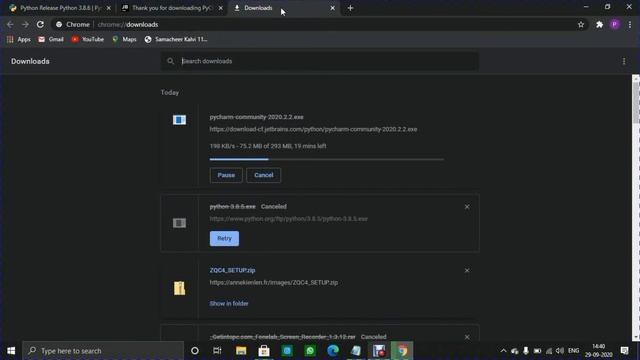Image resolution: width=640 pixels, height=360 pixels.
Task: Show hidden system tray icons
Action: pyautogui.click(x=503, y=351)
